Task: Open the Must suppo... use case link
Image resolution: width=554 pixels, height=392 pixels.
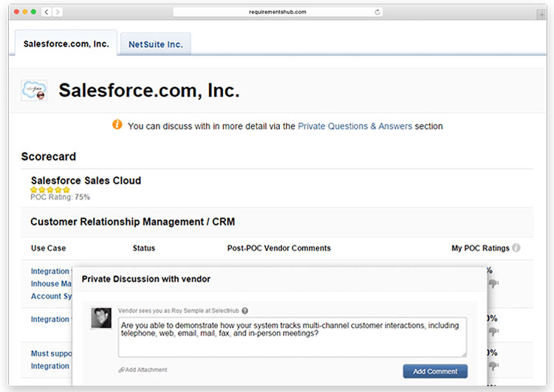Action: [51, 354]
